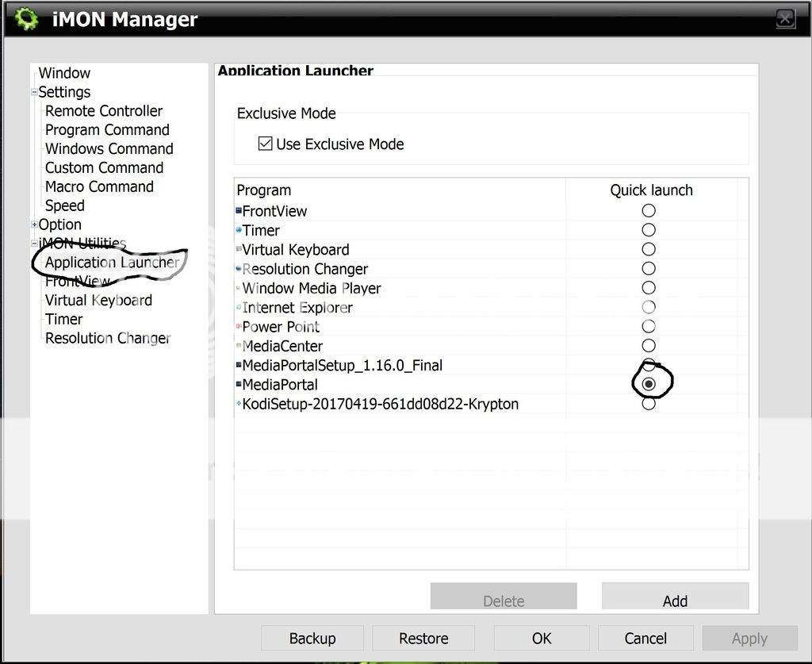Click the MediaPortal program icon

pyautogui.click(x=239, y=385)
